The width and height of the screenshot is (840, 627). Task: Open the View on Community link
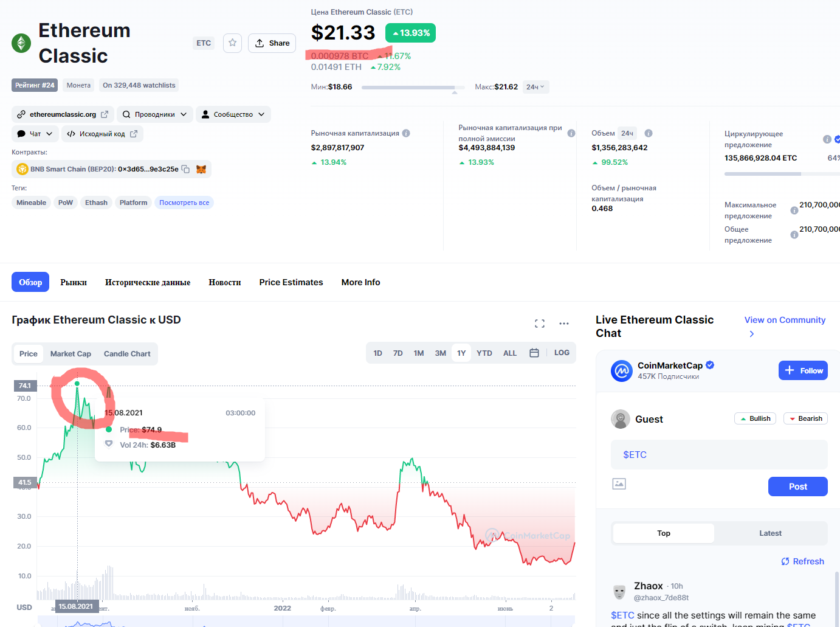coord(785,320)
